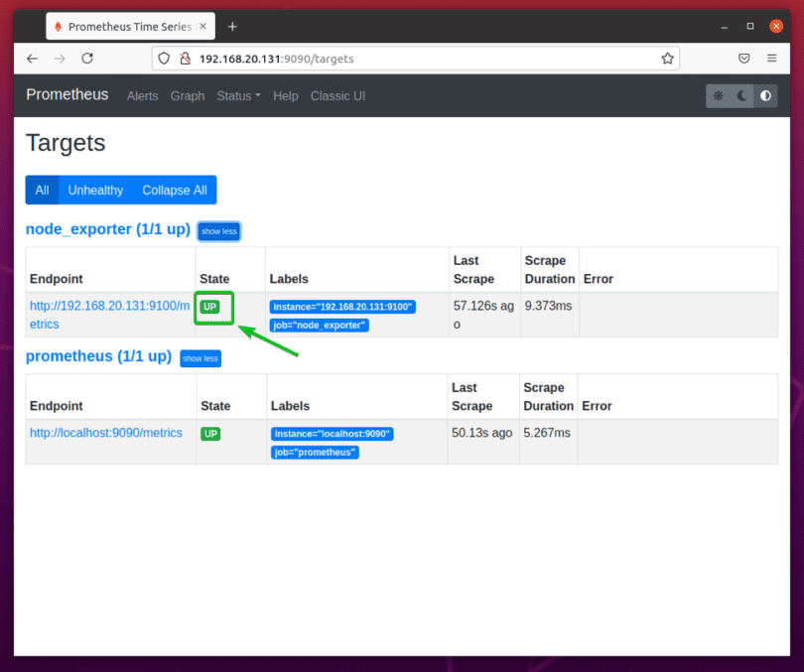Click the browser back arrow
Screen dimensions: 804x672
[32, 59]
